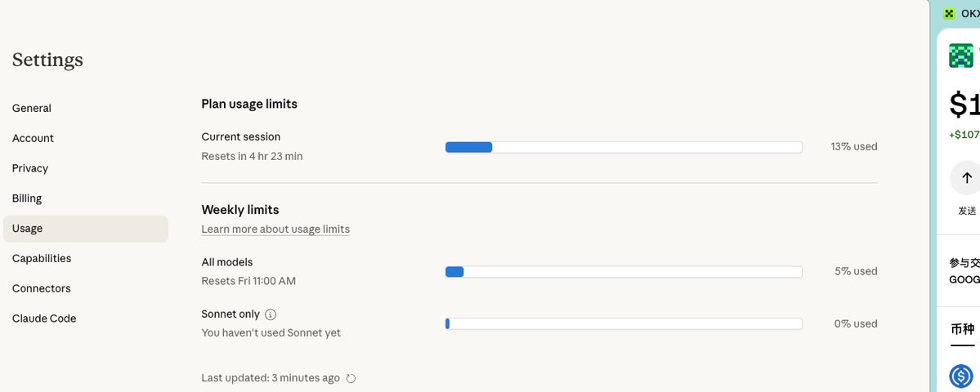
Task: Click the Sonnet only usage bar
Action: click(623, 324)
